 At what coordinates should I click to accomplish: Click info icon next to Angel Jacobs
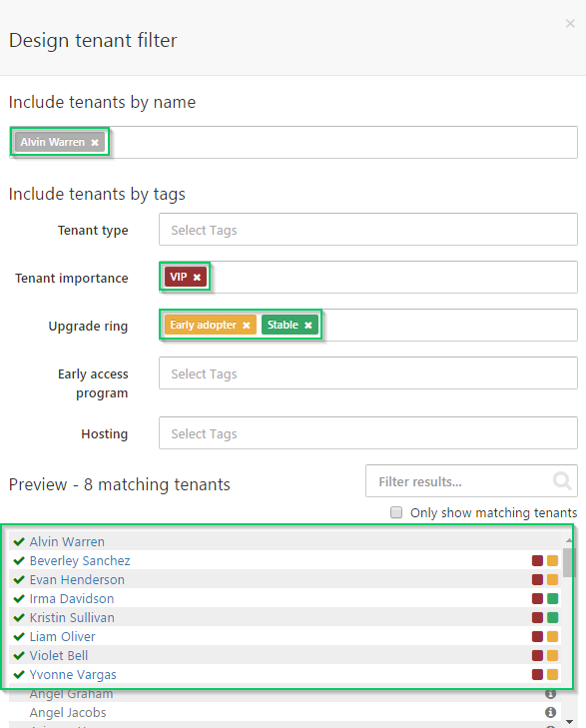pos(550,712)
